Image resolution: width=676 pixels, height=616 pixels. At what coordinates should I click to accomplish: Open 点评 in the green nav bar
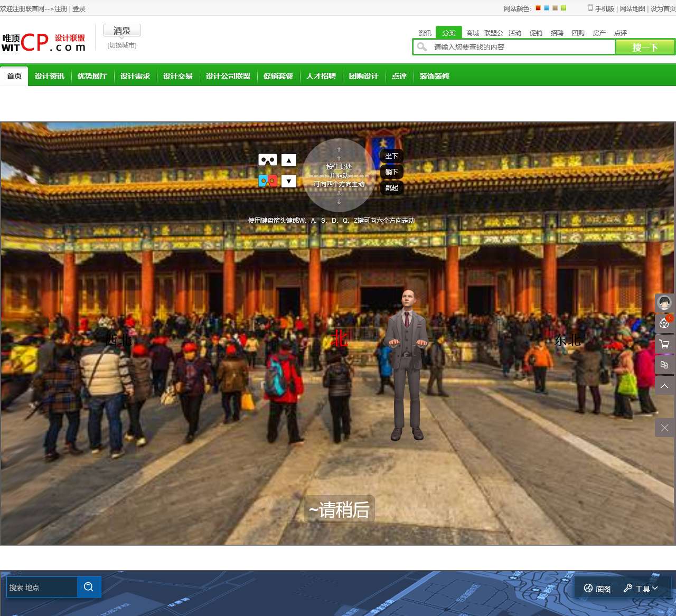tap(399, 76)
